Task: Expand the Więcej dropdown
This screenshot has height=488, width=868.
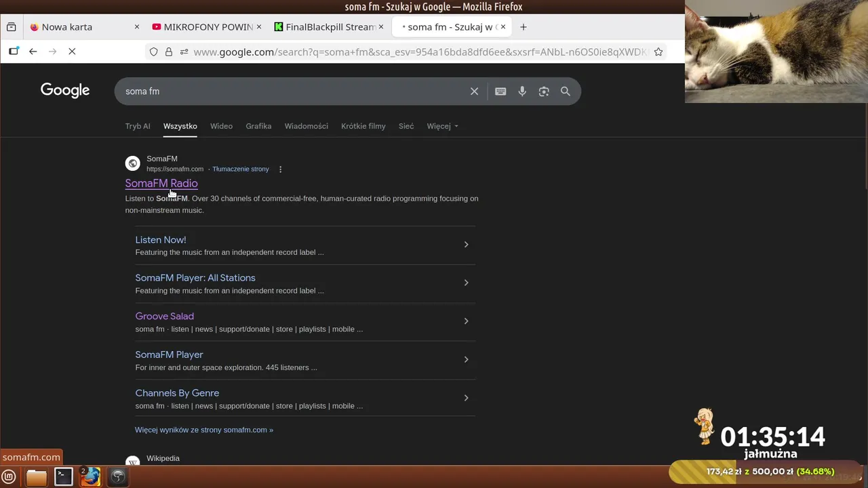Action: coord(443,126)
